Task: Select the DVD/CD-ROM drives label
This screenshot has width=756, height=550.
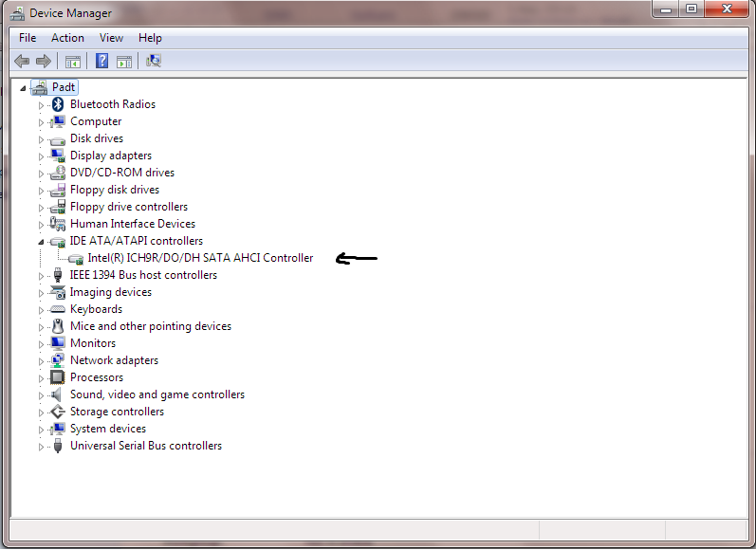Action: [x=122, y=173]
